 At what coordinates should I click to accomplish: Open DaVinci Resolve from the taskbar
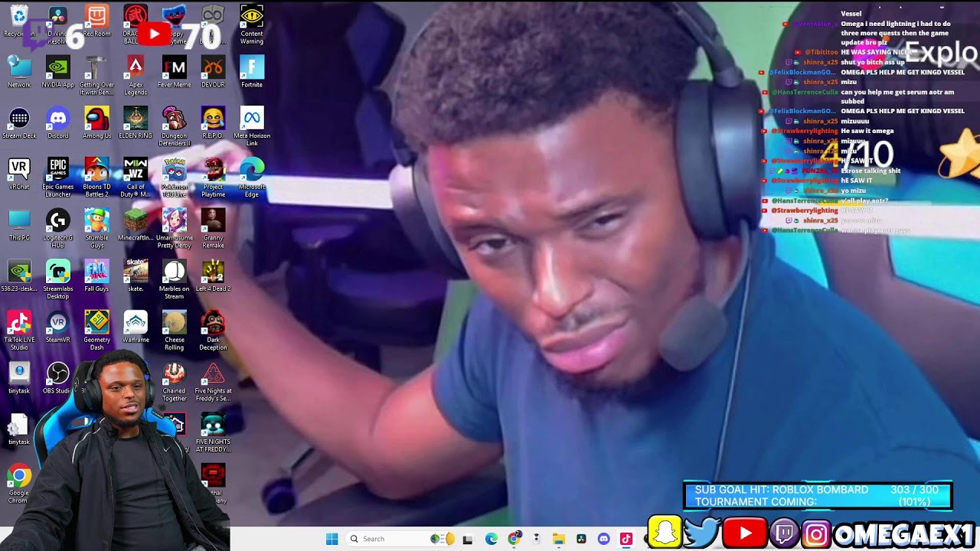click(581, 539)
